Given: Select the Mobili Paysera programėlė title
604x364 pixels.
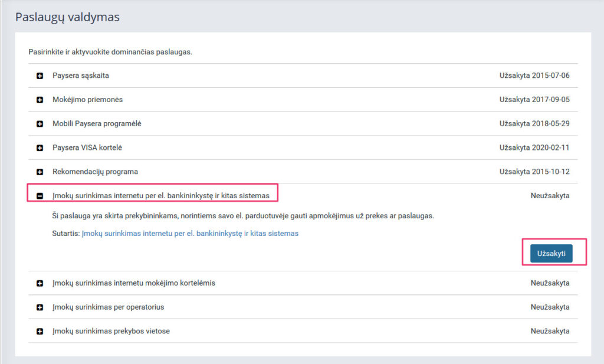Looking at the screenshot, I should [97, 124].
